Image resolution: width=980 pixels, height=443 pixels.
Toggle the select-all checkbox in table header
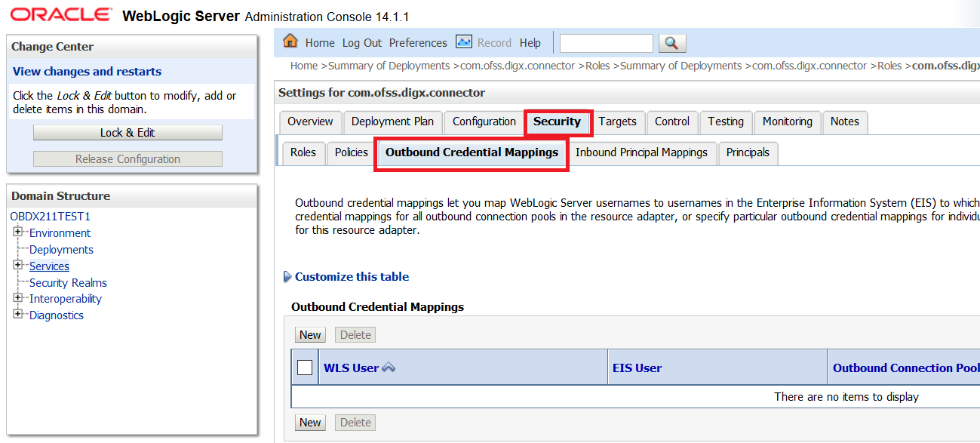pos(305,368)
